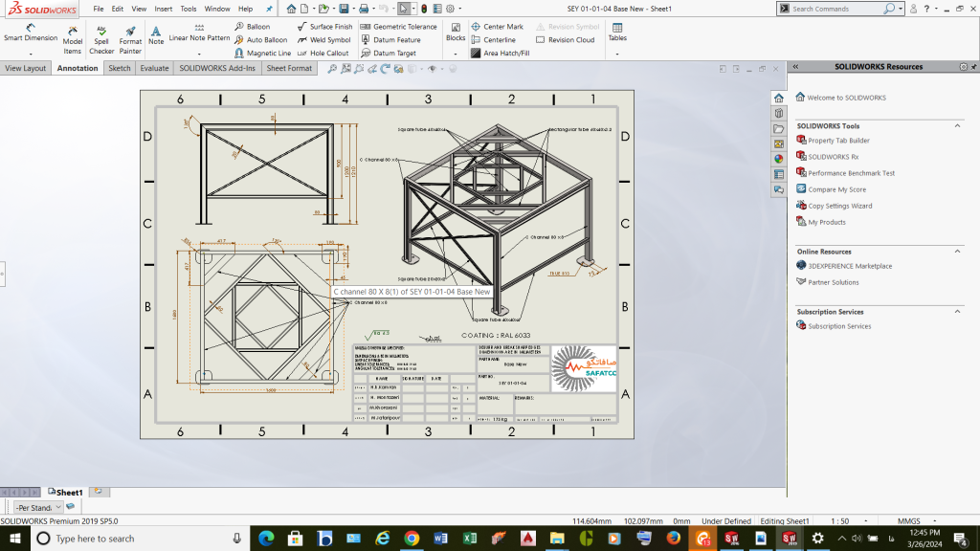Screen dimensions: 980x551
Task: Switch to the Sheet Format tab
Action: pos(288,69)
